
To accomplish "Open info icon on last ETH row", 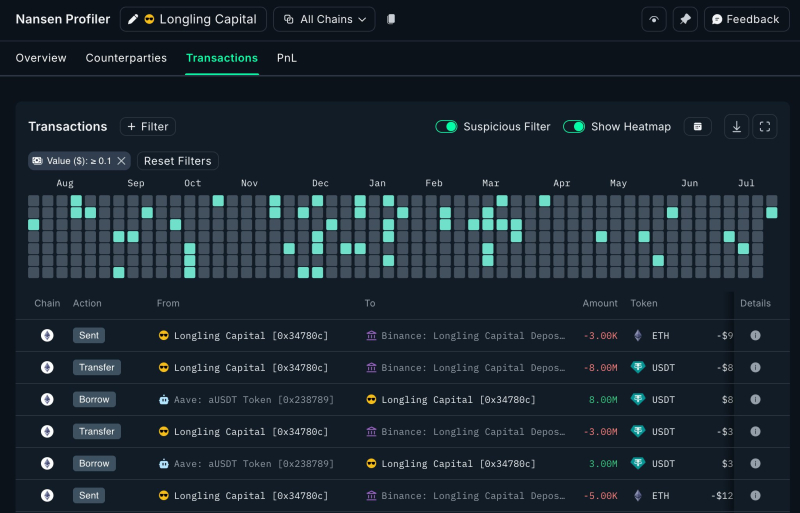I will (755, 495).
